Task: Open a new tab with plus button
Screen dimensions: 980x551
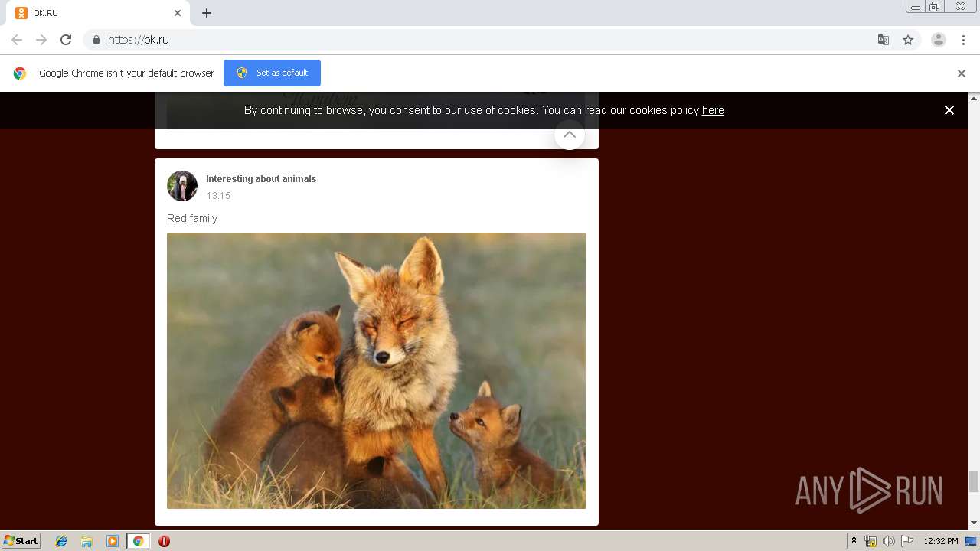Action: pos(207,13)
